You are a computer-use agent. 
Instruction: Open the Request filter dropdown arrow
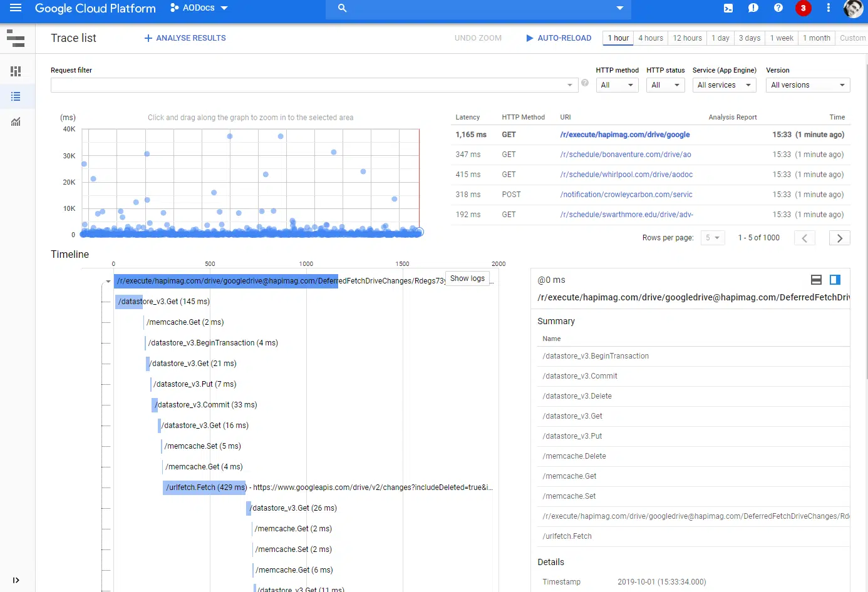tap(570, 85)
